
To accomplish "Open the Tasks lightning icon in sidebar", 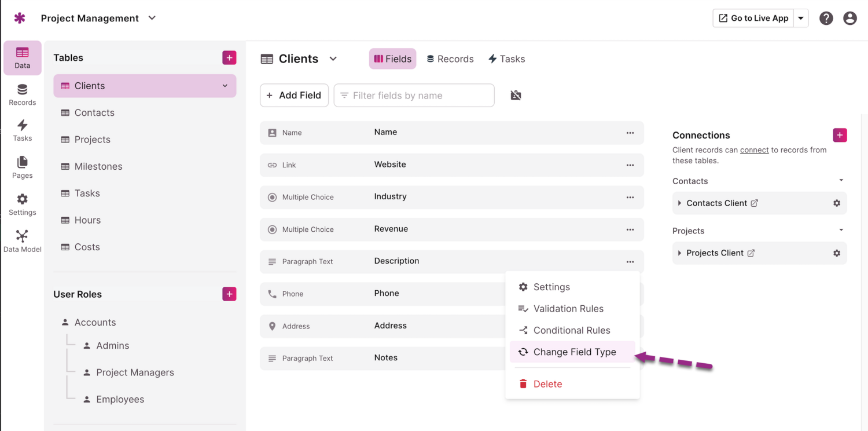I will click(22, 130).
